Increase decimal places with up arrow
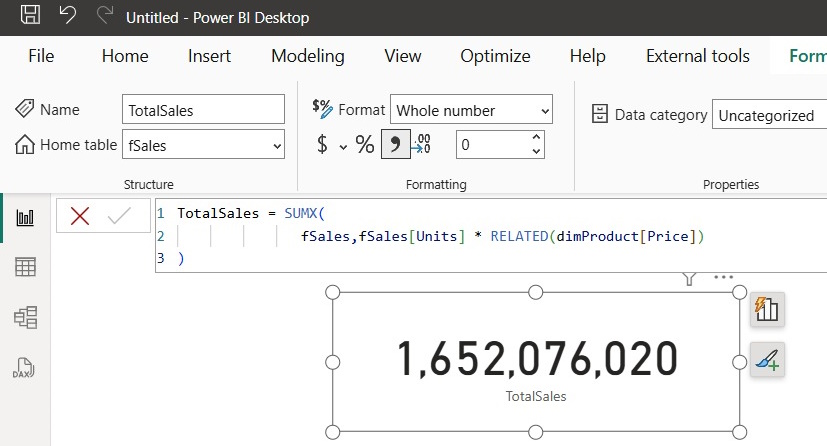Screen dimensions: 827x446 click(536, 137)
